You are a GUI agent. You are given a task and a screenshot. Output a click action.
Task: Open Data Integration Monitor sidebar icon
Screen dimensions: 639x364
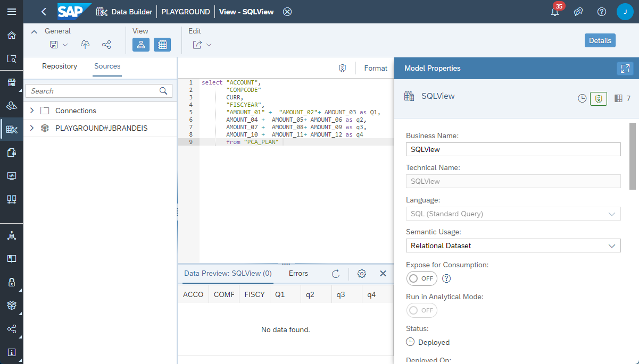point(11,176)
